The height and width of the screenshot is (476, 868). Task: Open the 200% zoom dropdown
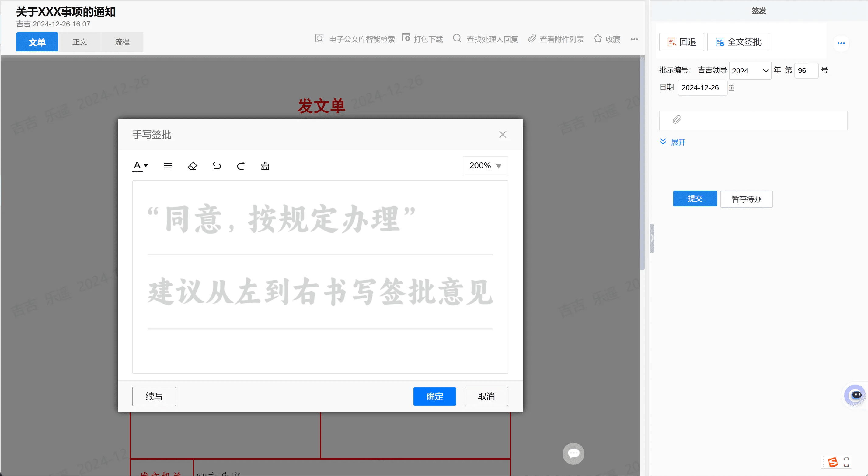click(x=485, y=166)
